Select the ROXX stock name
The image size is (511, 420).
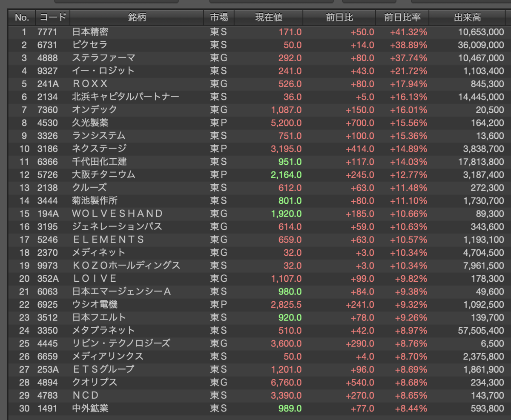click(x=90, y=84)
